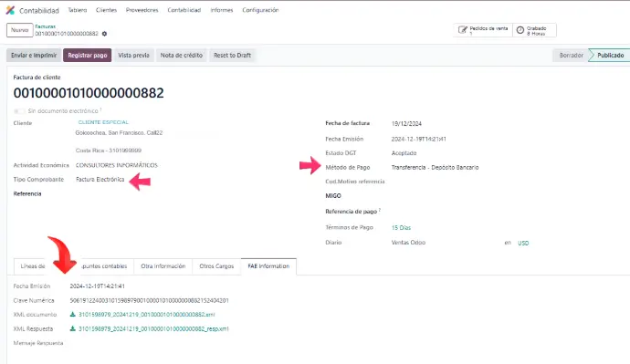Download the XML Respuesta _resp.xml file link
This screenshot has height=364, width=630.
click(x=153, y=329)
